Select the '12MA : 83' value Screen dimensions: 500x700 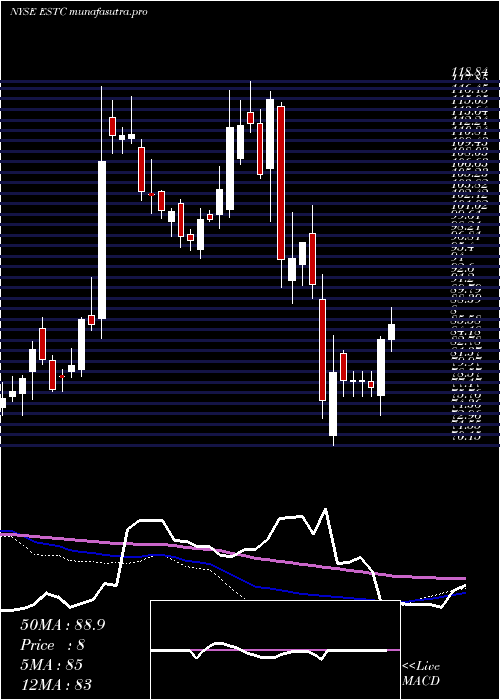click(56, 684)
